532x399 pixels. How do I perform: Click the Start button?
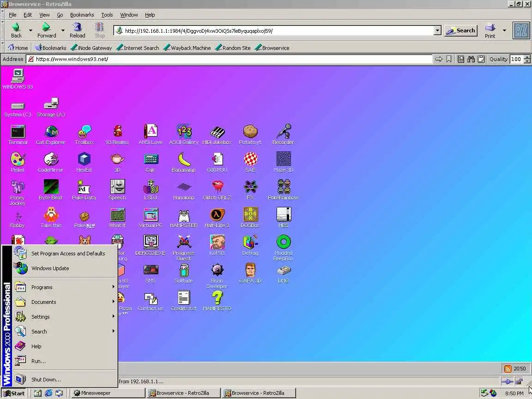point(14,393)
